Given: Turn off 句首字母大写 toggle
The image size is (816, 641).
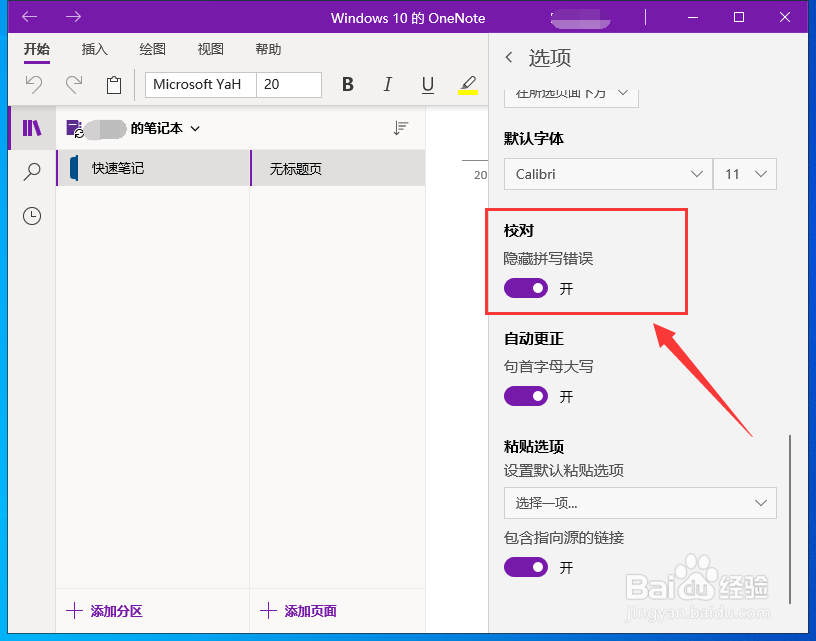Looking at the screenshot, I should (x=526, y=396).
